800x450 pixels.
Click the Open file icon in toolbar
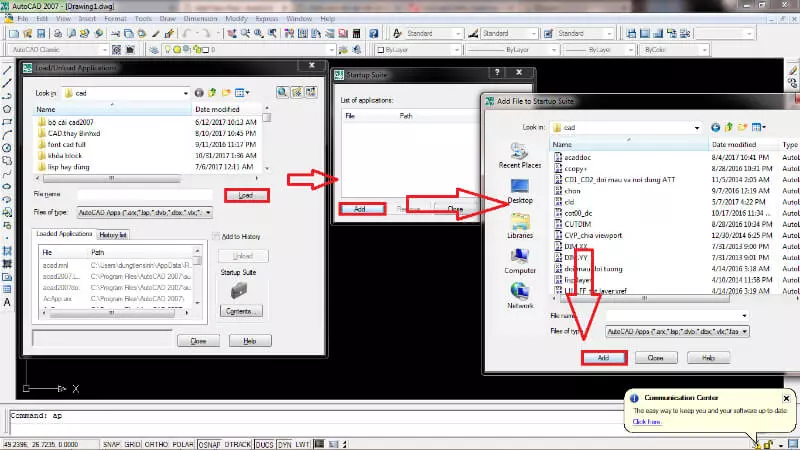(28, 34)
